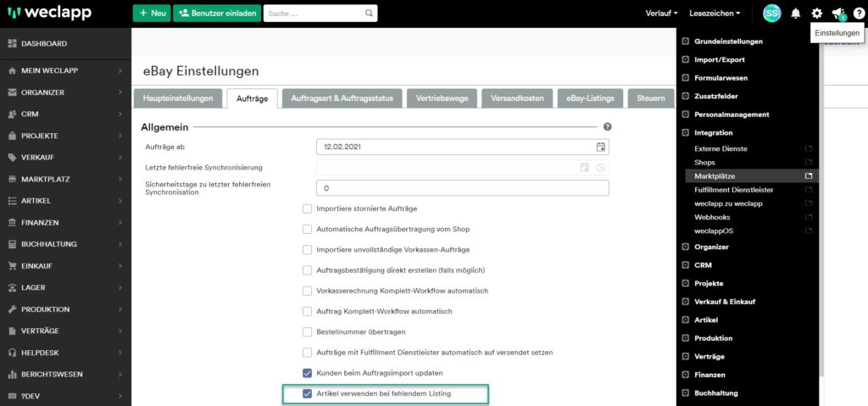The image size is (868, 406).
Task: Open weclapp zu weclapp new window icon
Action: click(808, 203)
